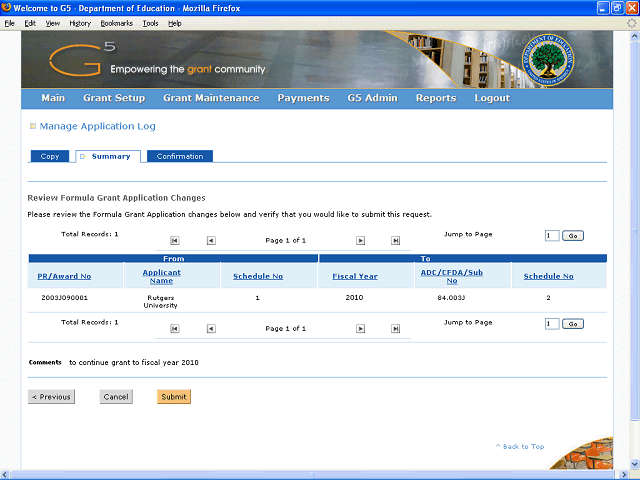Go to first page in bottom pager
This screenshot has height=480, width=640.
pyautogui.click(x=175, y=329)
